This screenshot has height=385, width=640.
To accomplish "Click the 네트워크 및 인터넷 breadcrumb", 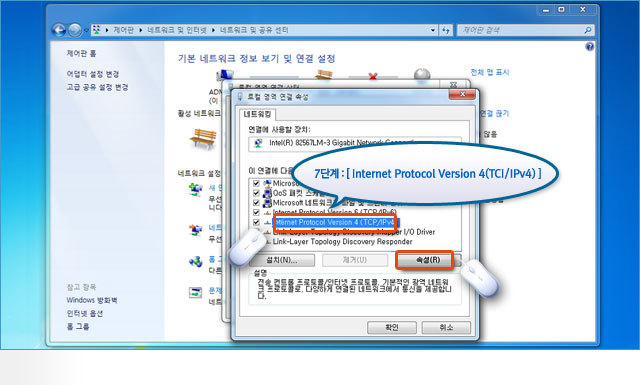I will point(177,30).
